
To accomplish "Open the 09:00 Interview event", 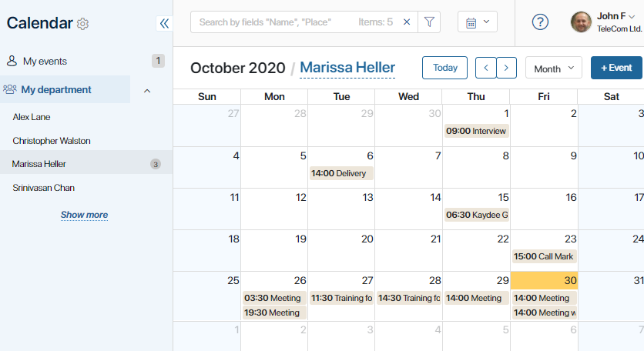I will [x=476, y=131].
